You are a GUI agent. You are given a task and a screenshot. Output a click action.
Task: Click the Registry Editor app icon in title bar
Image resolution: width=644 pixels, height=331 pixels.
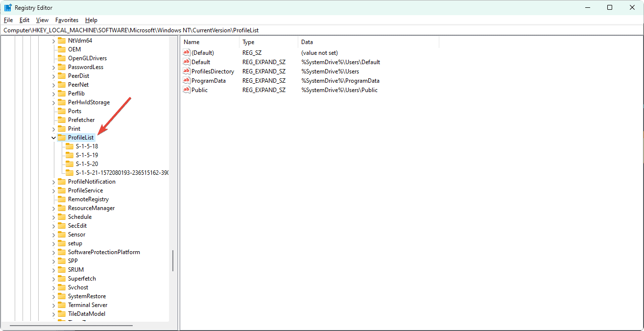coord(8,8)
